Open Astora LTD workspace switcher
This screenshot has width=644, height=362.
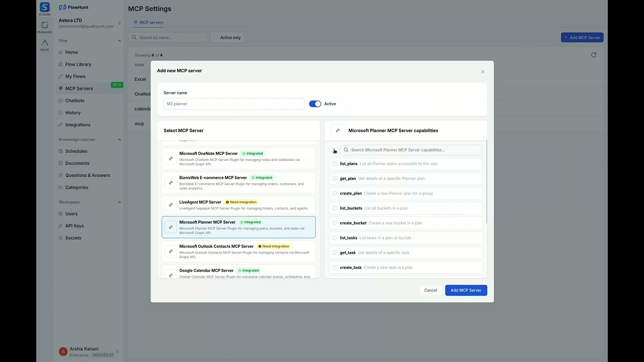coord(119,23)
